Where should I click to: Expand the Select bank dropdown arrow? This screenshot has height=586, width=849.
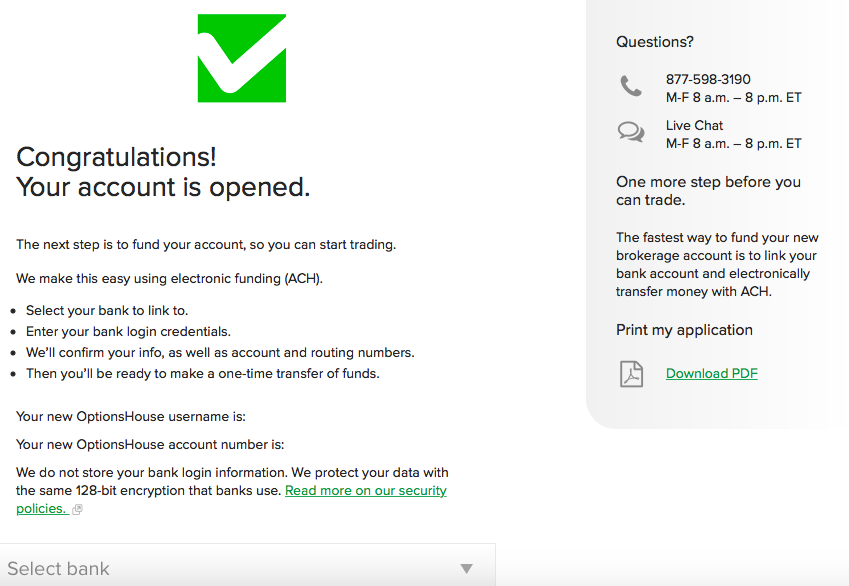point(466,569)
